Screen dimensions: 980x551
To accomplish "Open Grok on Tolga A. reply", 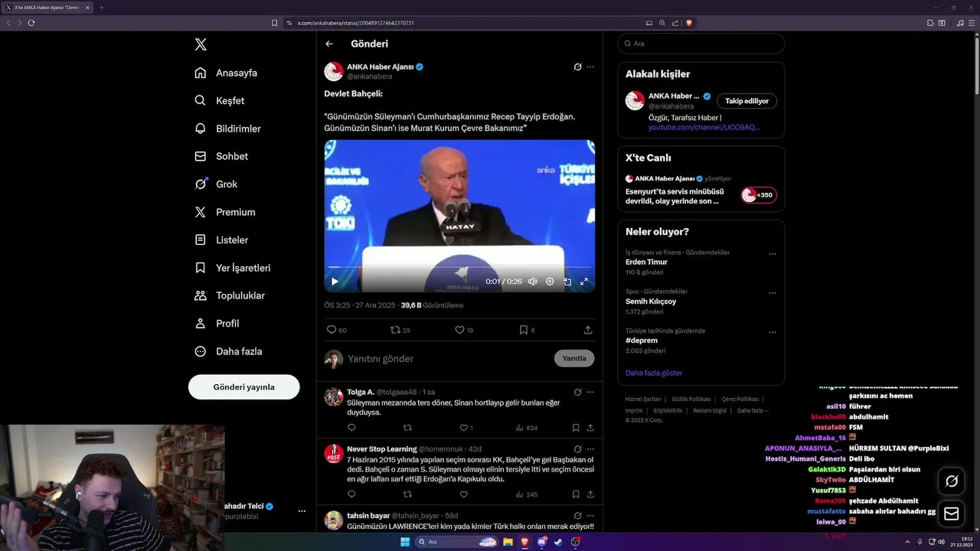I will (577, 392).
